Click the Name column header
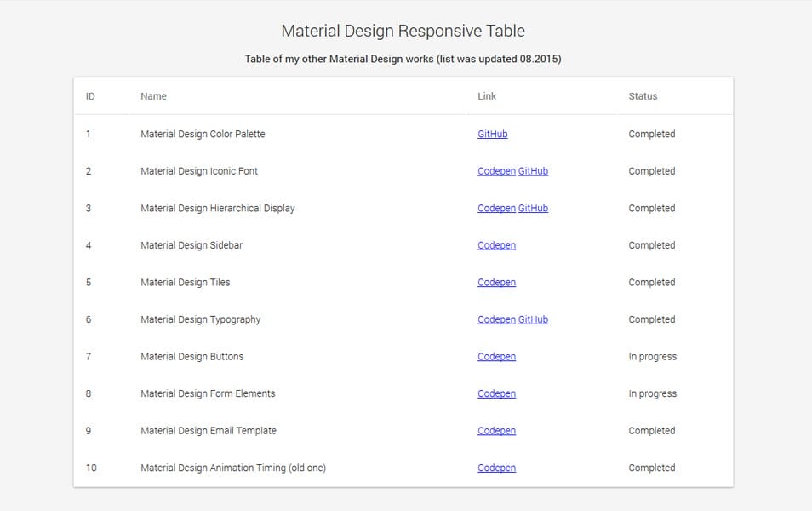 coord(153,96)
